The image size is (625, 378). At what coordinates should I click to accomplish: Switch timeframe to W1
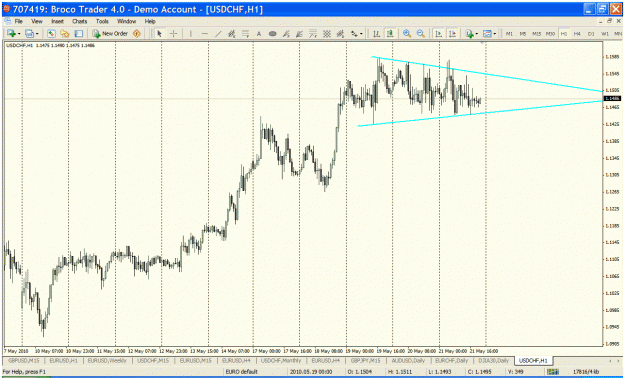pos(605,34)
